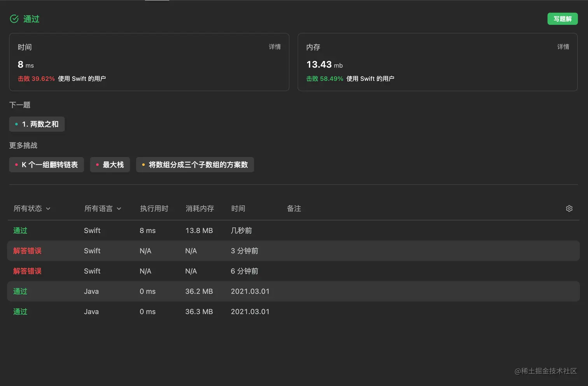Image resolution: width=588 pixels, height=386 pixels.
Task: Click the 几秒前 time cell
Action: pyautogui.click(x=241, y=230)
